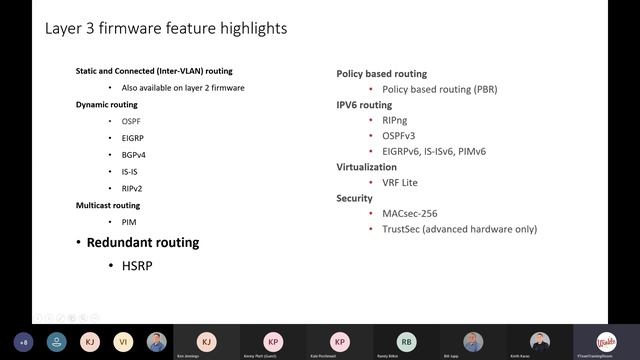This screenshot has width=640, height=360.
Task: Click the 'PIM' bullet
Action: 129,222
